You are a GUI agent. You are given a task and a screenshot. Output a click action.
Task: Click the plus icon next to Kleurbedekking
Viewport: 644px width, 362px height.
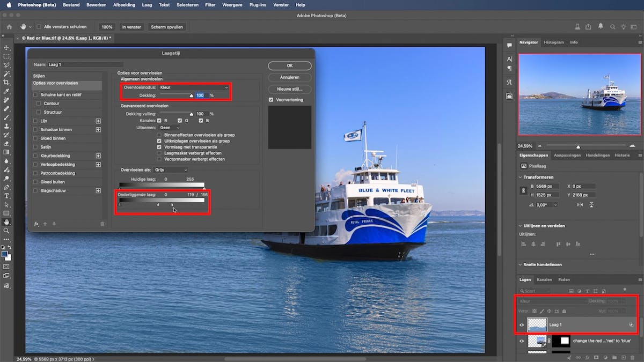(x=98, y=156)
